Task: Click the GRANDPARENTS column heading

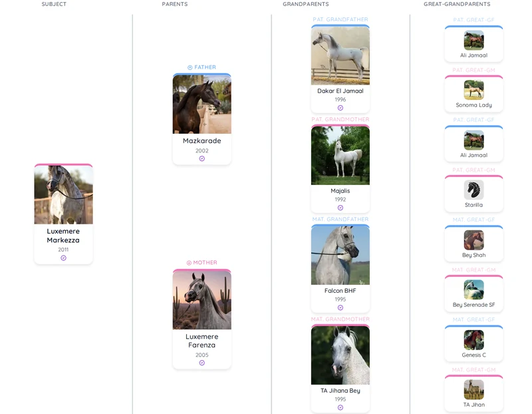Action: 306,4
